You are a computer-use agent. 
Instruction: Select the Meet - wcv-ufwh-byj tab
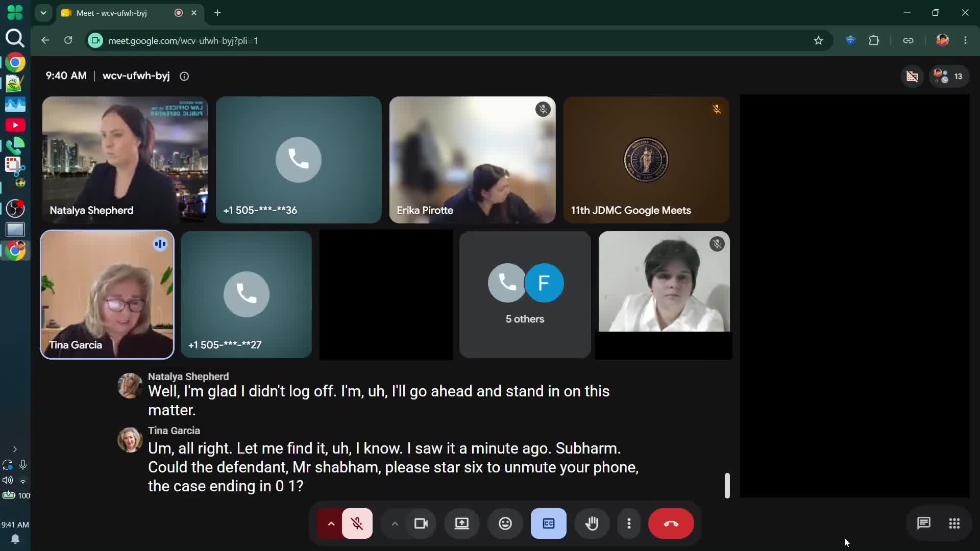pos(130,13)
